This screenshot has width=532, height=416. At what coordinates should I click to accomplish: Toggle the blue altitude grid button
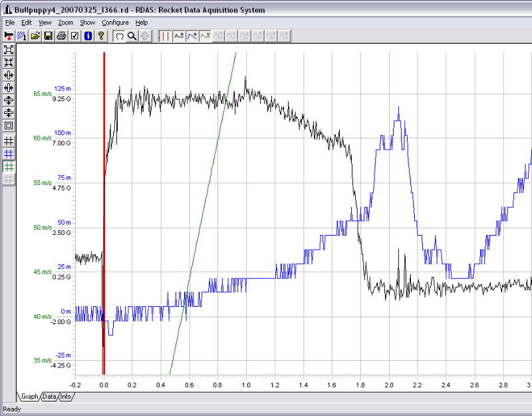click(9, 154)
